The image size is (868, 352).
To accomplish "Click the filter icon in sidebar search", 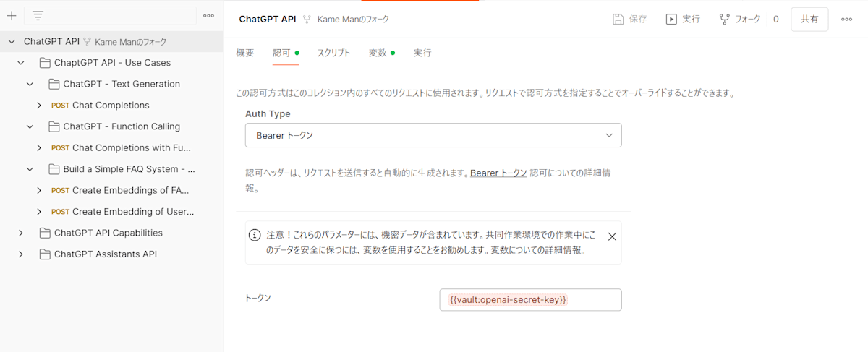I will coord(38,15).
